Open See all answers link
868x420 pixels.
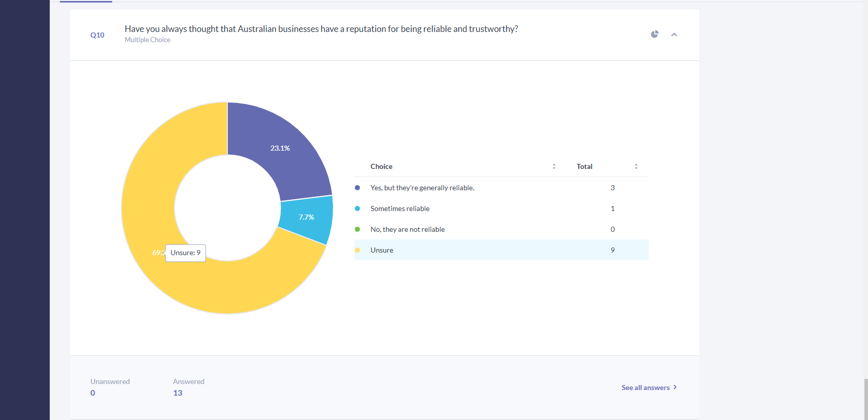click(645, 388)
